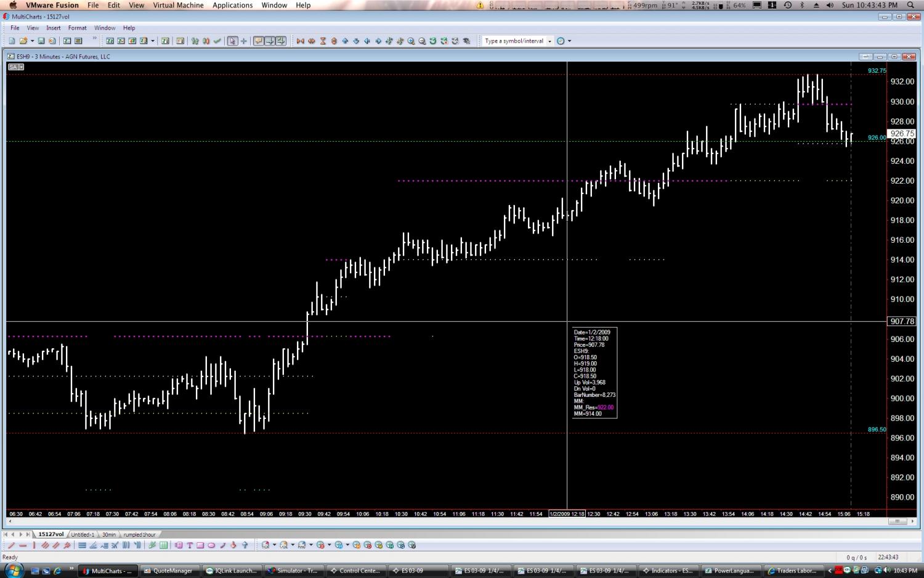Click the New document icon in the toolbar
This screenshot has height=578, width=924.
pyautogui.click(x=12, y=41)
